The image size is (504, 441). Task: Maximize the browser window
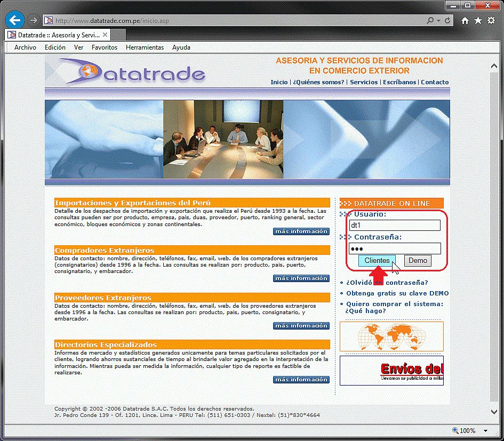tap(468, 5)
